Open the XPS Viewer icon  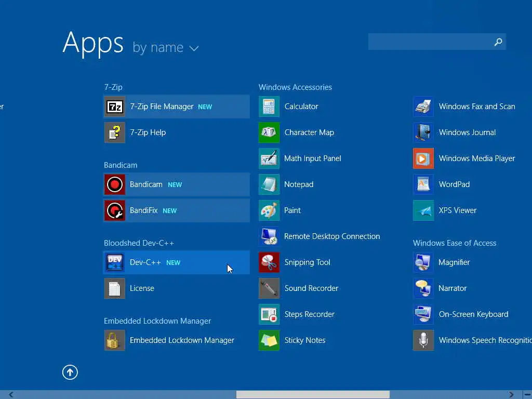click(423, 210)
